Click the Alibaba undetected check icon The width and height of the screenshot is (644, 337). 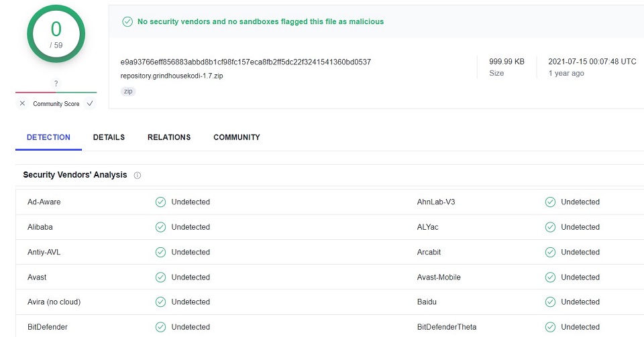(160, 227)
